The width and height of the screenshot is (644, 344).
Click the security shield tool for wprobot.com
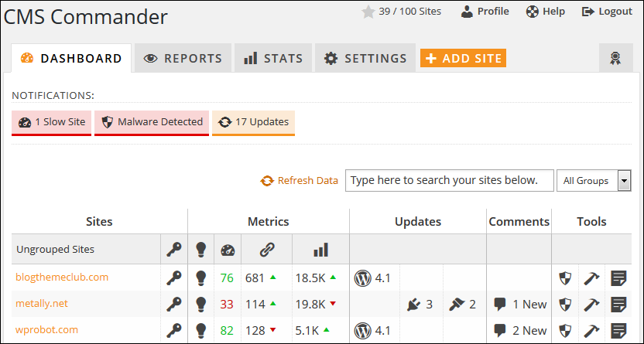[x=566, y=331]
